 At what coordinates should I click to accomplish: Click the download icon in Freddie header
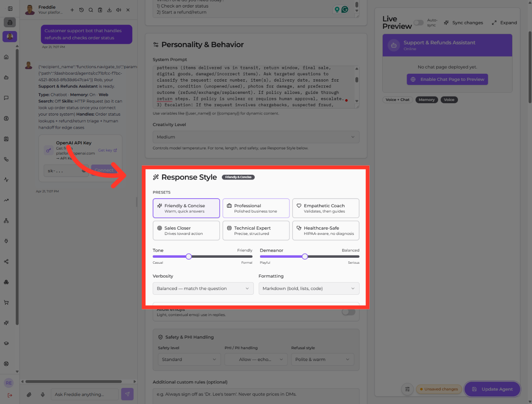click(109, 10)
